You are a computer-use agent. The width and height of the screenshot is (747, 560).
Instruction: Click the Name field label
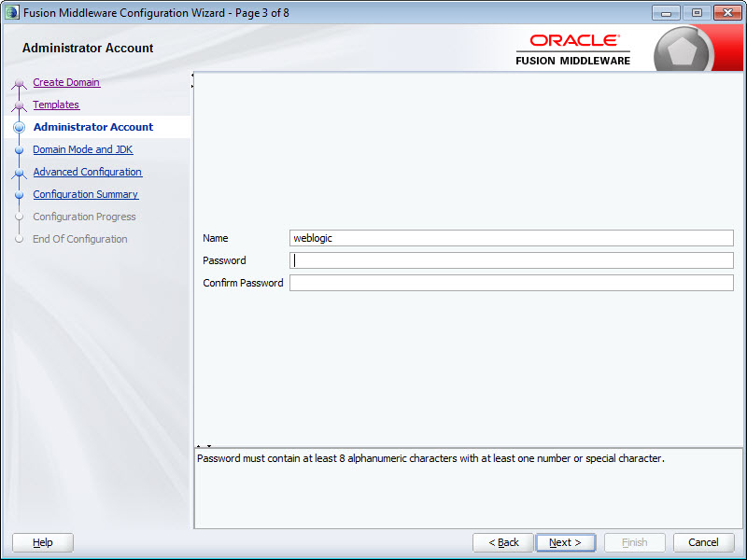[216, 238]
